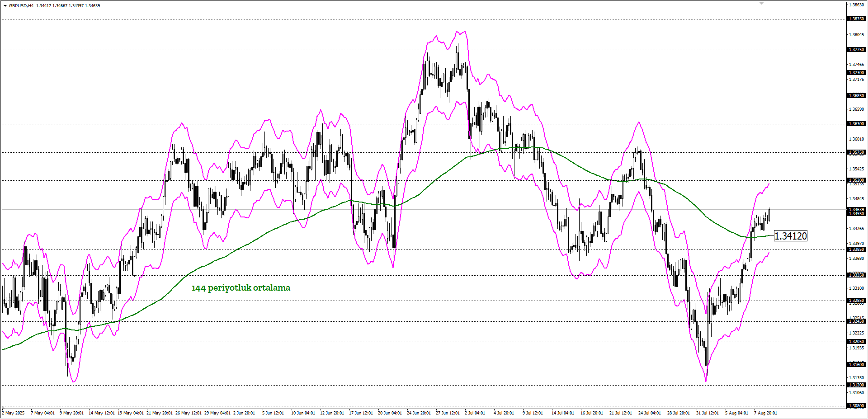
Task: Click the 1.35200 level price tag
Action: click(x=856, y=180)
